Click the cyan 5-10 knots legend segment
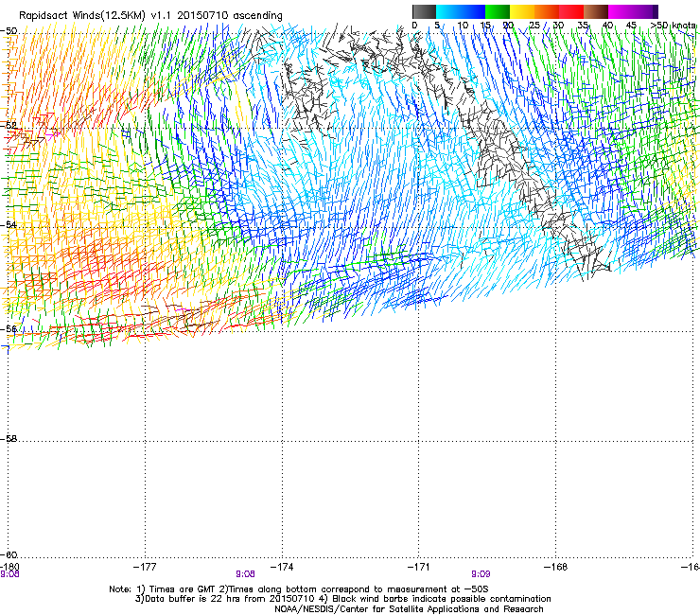The image size is (700, 615). [448, 11]
